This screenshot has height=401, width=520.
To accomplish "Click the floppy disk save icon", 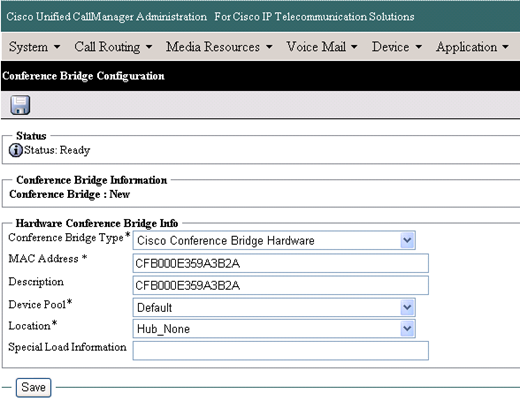I will pos(20,105).
